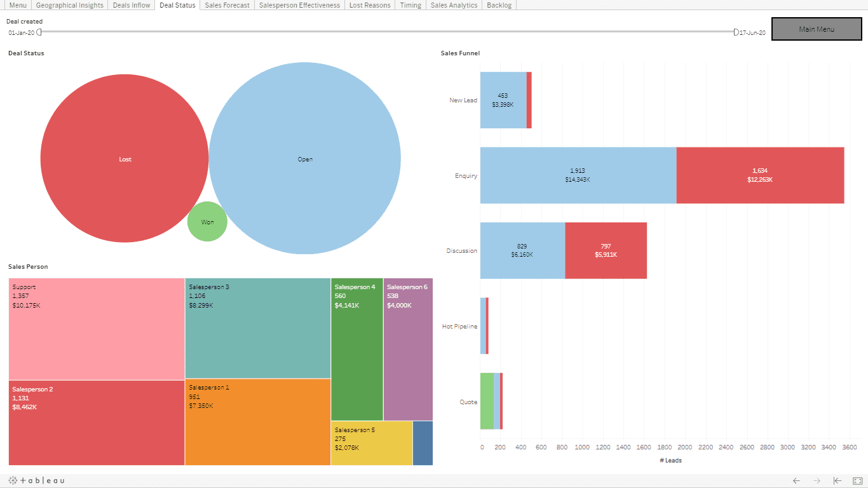
Task: Switch to Lost Reasons tab
Action: [x=370, y=5]
